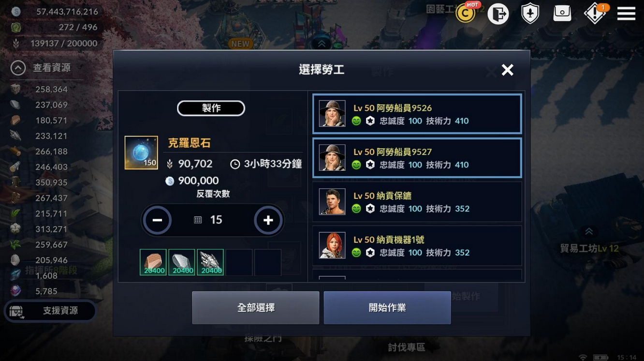Viewport: 644px width, 361px height.
Task: Open the gold coin HOT shop icon
Action: pos(466,13)
